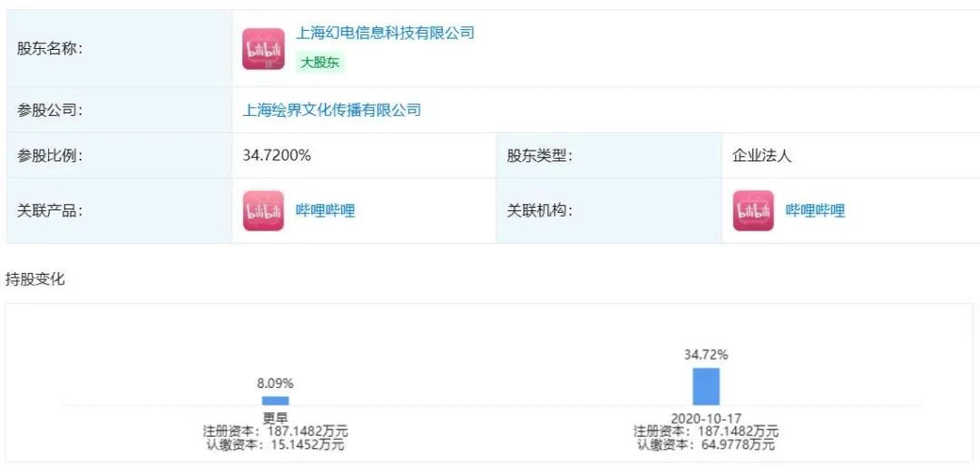This screenshot has height=466, width=980.
Task: Click the 持股变化 section heading
Action: point(35,278)
